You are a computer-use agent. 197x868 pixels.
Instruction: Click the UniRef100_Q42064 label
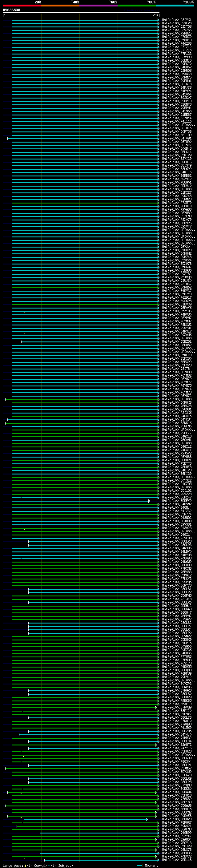pyautogui.click(x=176, y=94)
